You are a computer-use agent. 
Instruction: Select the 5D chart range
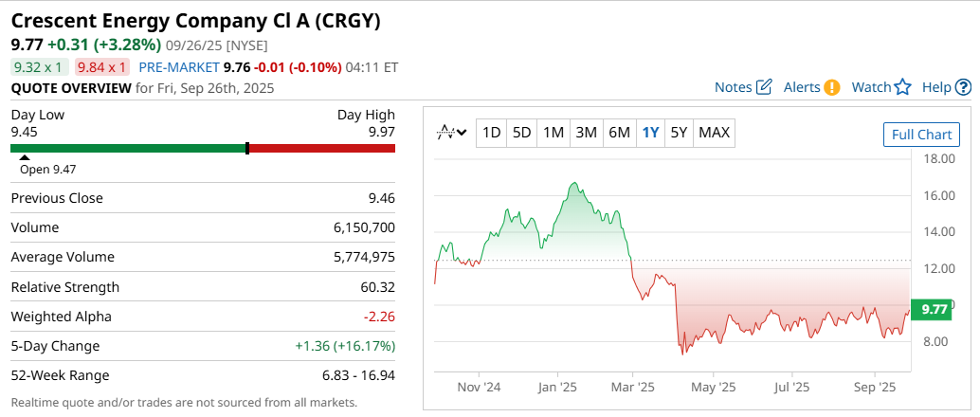pyautogui.click(x=521, y=133)
